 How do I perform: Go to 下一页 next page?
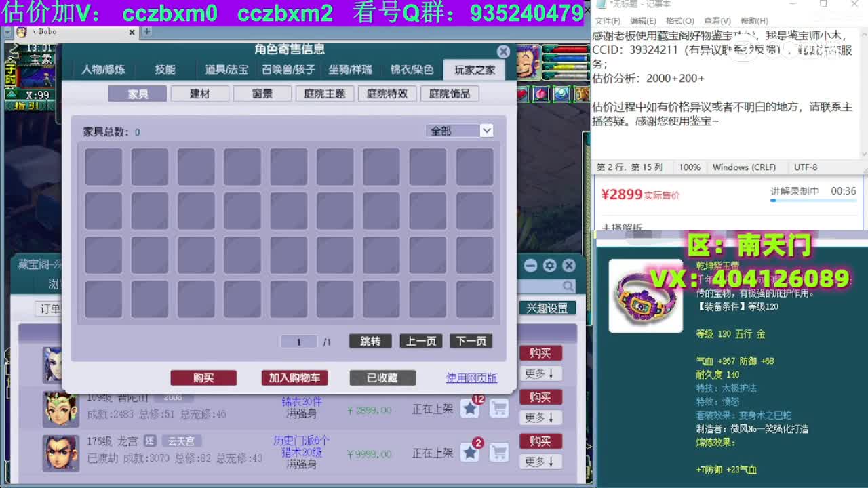(x=471, y=342)
